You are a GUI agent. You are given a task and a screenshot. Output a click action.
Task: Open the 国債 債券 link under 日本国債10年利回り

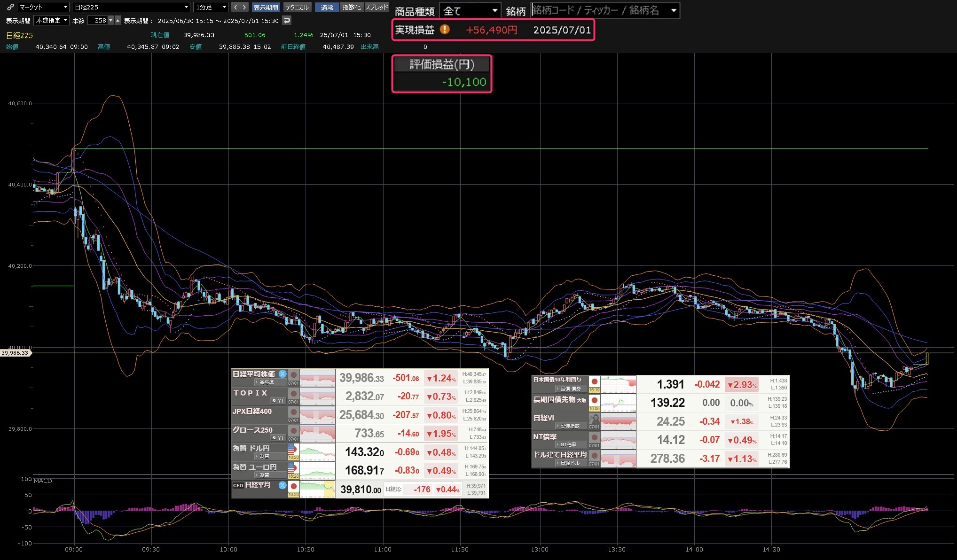coord(571,389)
